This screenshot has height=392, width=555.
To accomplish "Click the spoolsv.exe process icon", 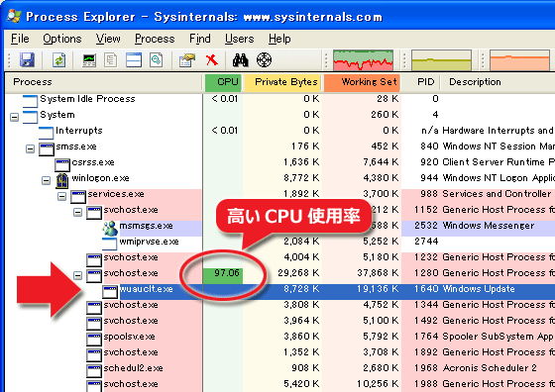I will (94, 339).
